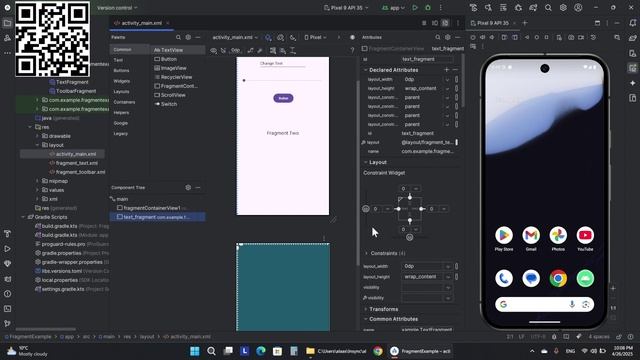640x360 pixels.
Task: Collapse the Gradle Scripts node
Action: 23,217
